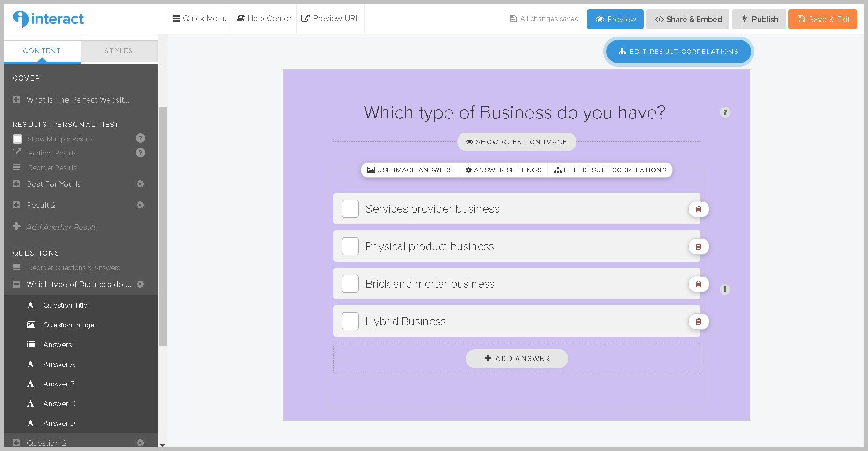Check Hybrid Business checkbox
The width and height of the screenshot is (868, 451).
coord(350,321)
